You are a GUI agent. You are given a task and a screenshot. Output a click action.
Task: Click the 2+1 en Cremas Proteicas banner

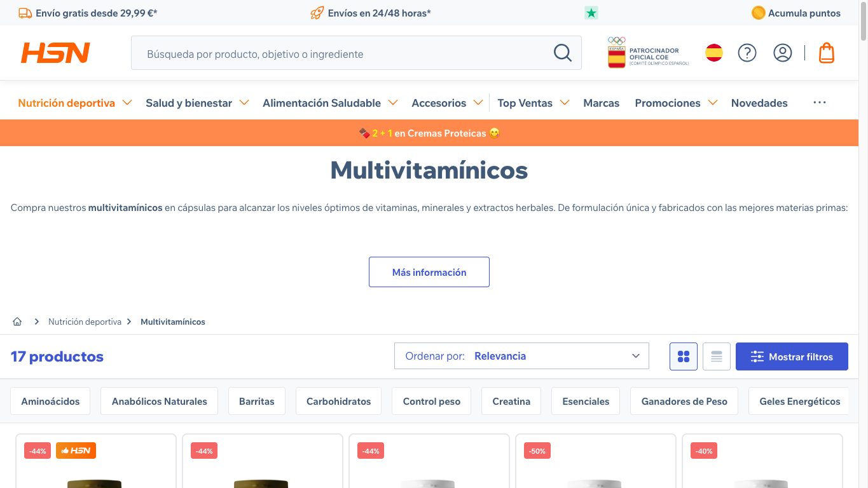pyautogui.click(x=429, y=133)
